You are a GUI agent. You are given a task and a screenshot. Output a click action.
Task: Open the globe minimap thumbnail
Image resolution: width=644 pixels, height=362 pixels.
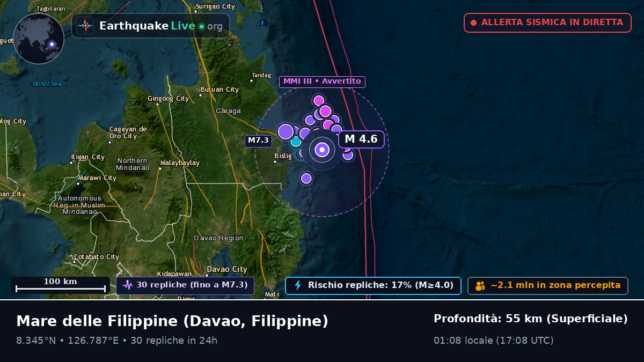(39, 39)
